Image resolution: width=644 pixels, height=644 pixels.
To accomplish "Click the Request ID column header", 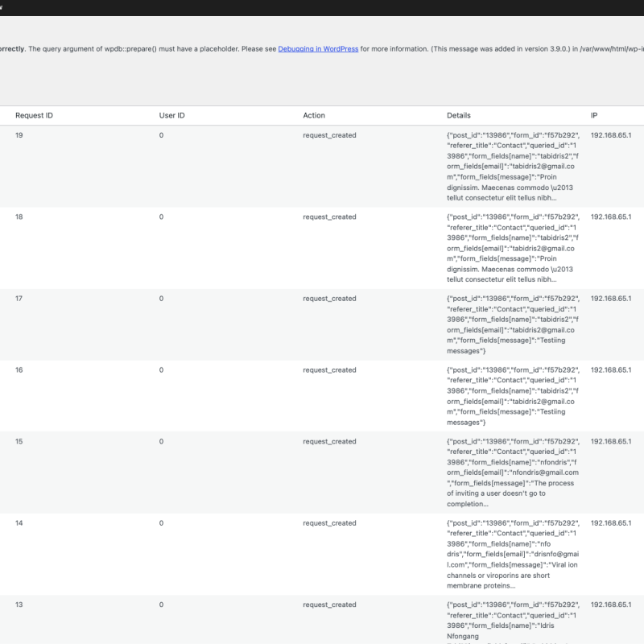I will [x=34, y=115].
